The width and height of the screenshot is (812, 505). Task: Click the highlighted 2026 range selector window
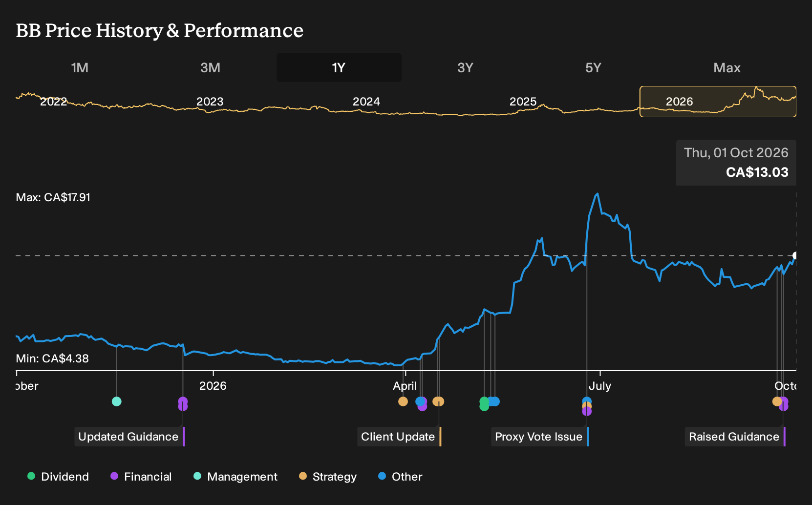(x=718, y=102)
